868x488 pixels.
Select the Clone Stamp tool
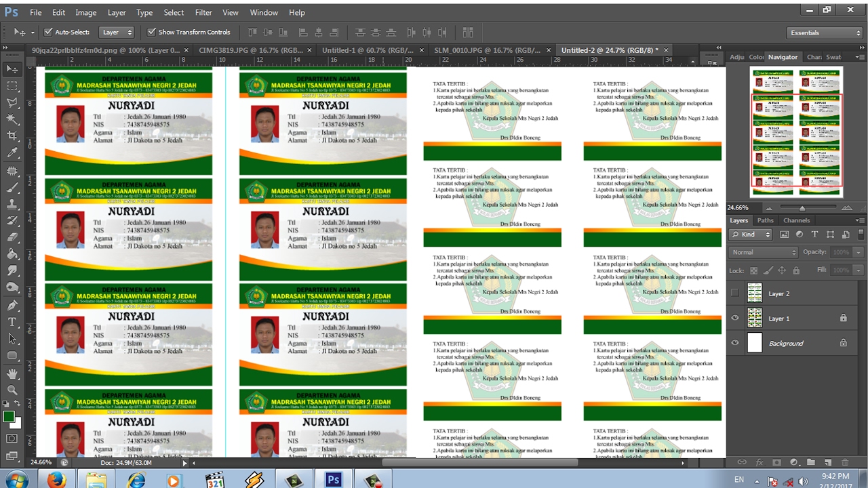pos(12,204)
